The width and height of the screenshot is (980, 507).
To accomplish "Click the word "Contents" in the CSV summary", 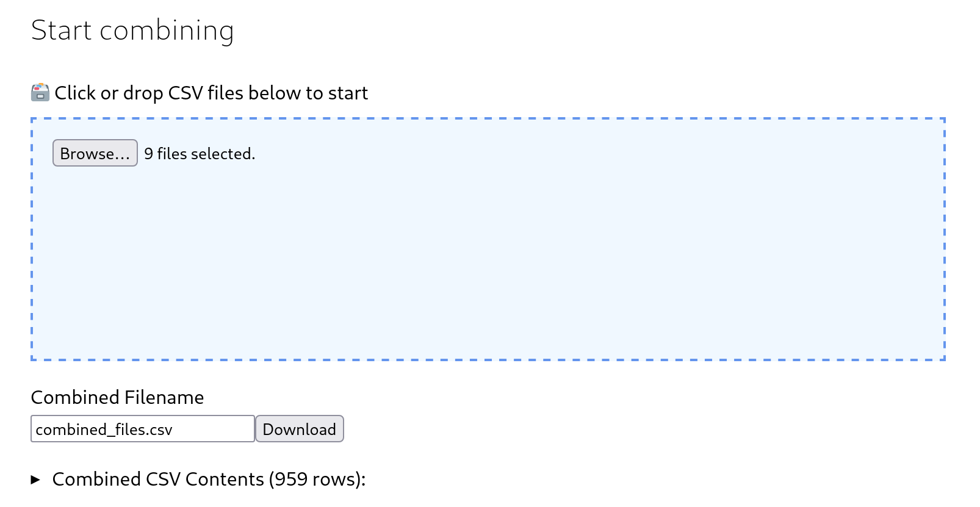I will click(x=225, y=480).
